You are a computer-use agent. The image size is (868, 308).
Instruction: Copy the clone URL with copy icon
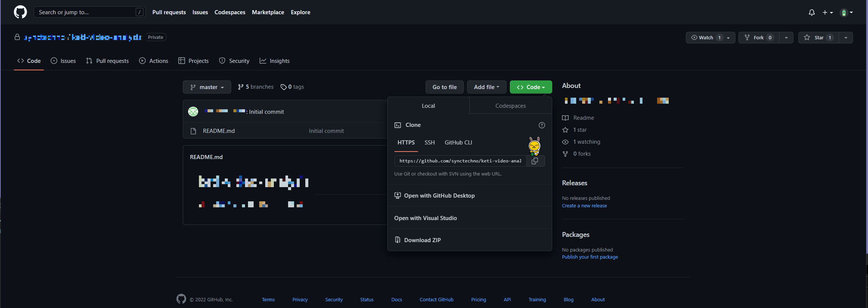tap(535, 161)
